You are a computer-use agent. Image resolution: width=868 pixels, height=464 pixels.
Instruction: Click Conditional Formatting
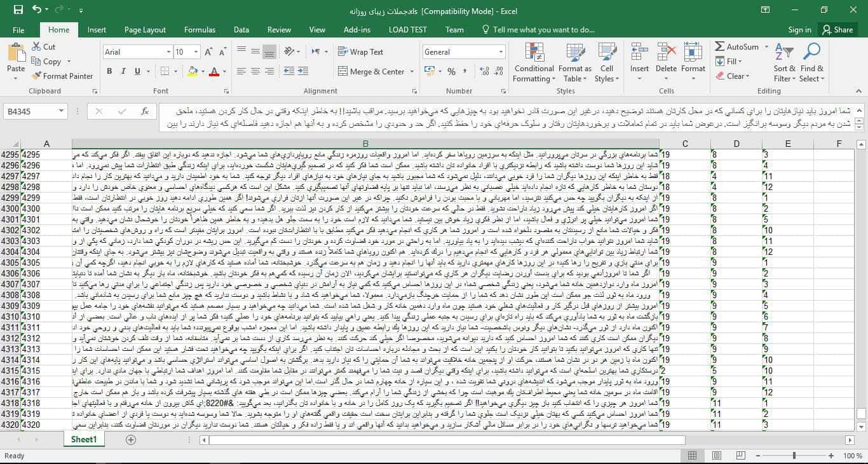tap(534, 62)
